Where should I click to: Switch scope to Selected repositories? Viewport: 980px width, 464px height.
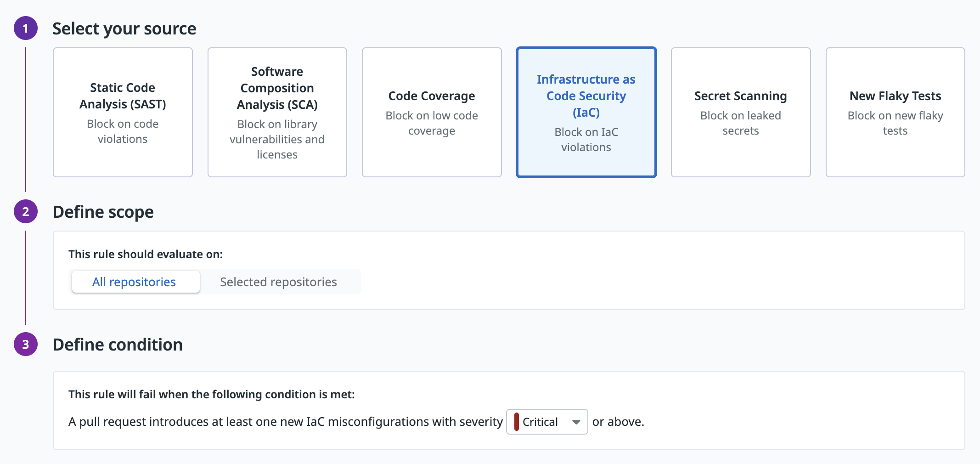coord(278,282)
